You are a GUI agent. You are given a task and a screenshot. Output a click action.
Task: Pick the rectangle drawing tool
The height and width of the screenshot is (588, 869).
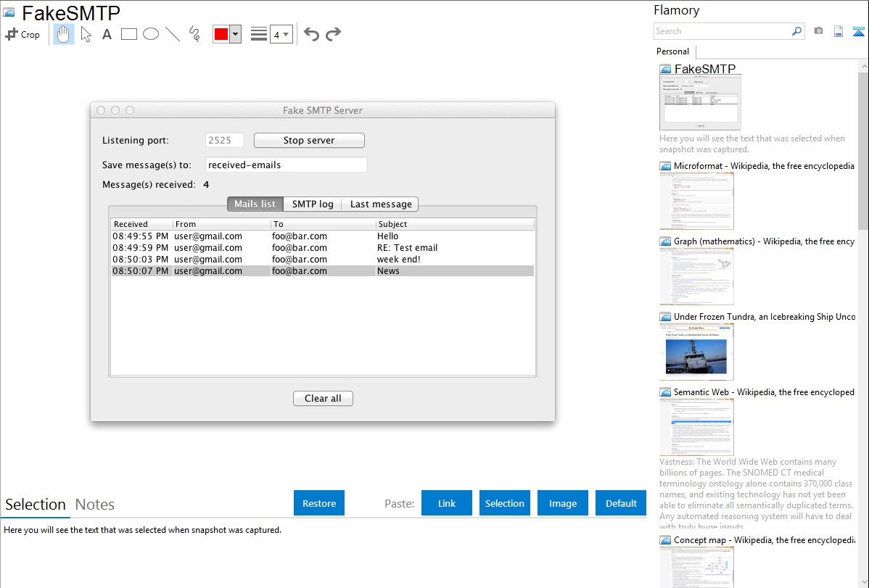(128, 34)
